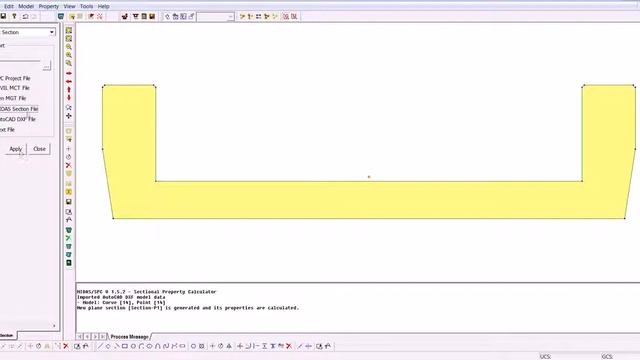Click the red X icon beside drawing tools
Image resolution: width=640 pixels, height=360 pixels.
click(66, 346)
